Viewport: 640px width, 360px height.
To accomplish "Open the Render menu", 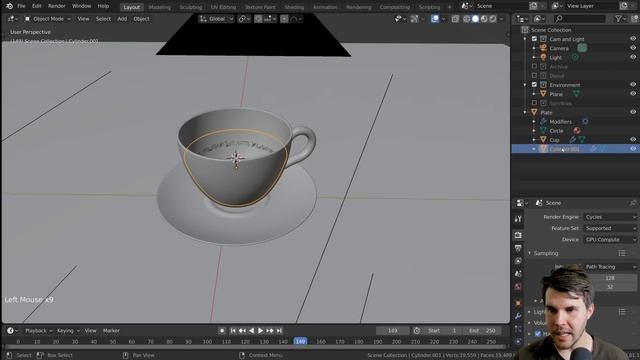I will click(57, 6).
